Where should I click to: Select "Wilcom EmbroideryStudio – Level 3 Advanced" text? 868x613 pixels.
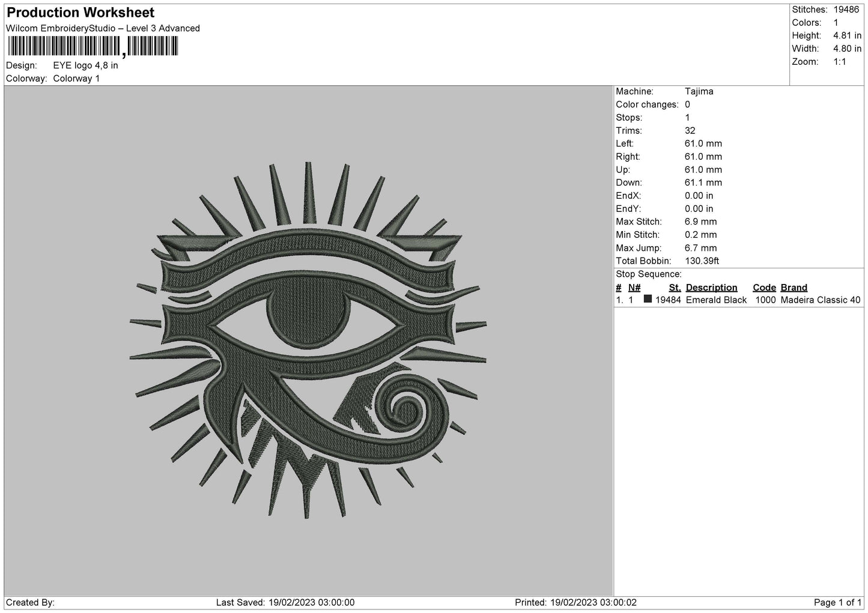(103, 28)
